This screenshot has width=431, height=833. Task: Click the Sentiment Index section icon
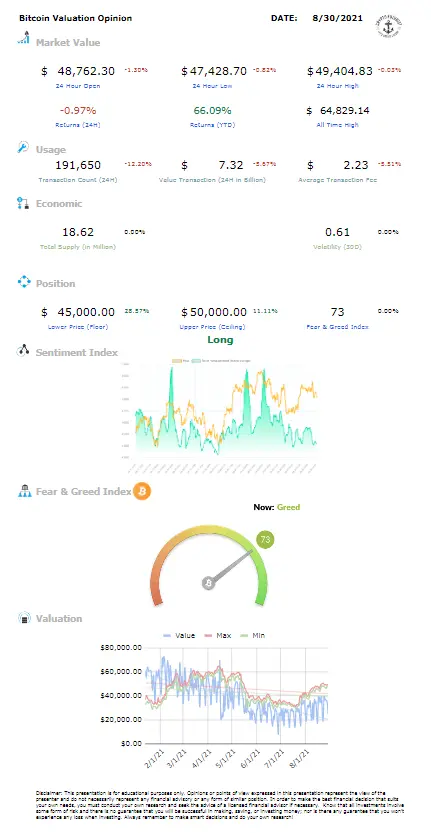click(23, 351)
